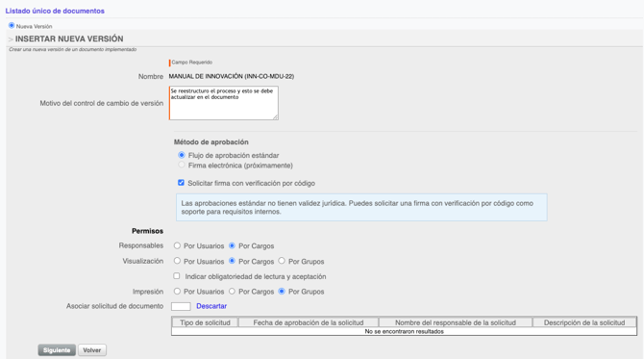Set Responsables to Por Cargos
This screenshot has width=644, height=359.
point(232,245)
